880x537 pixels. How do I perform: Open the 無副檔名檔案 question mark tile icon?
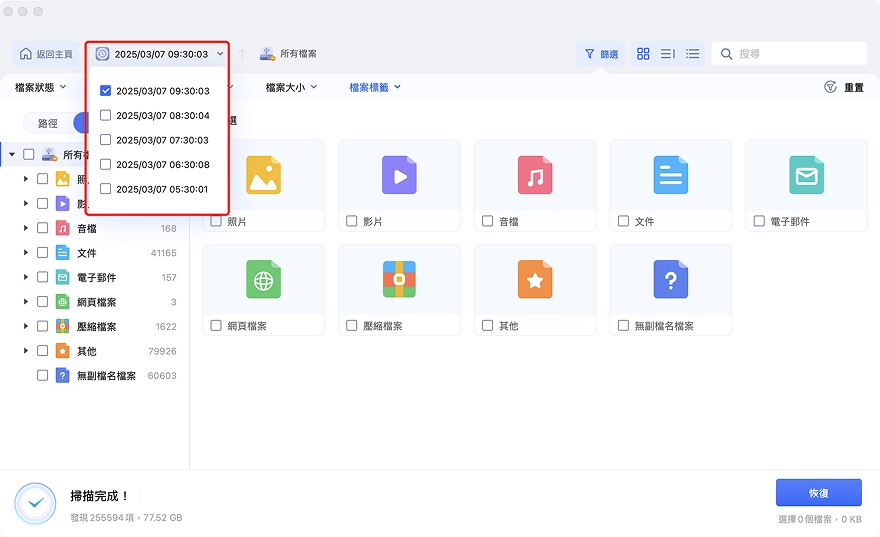(x=671, y=279)
